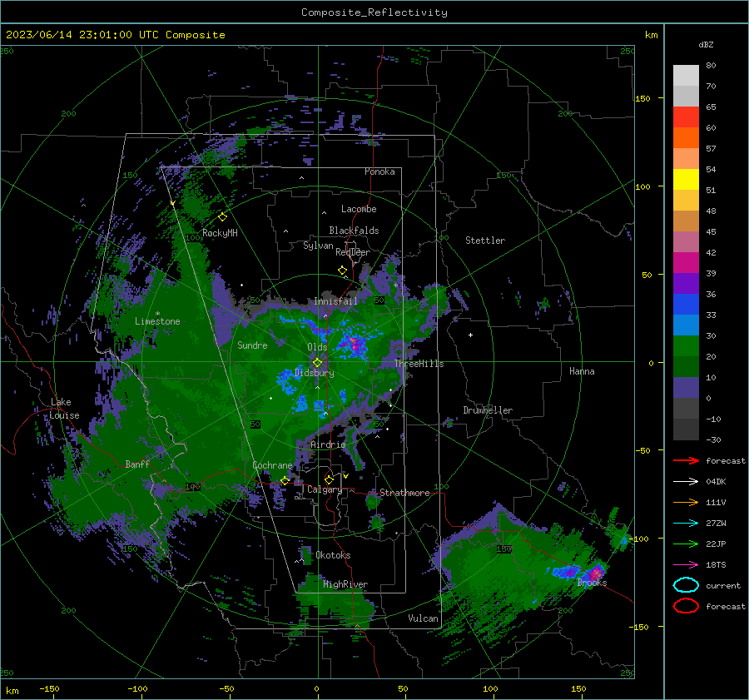
Task: Click the yellow diamond marker near RockyMH
Action: pyautogui.click(x=222, y=217)
